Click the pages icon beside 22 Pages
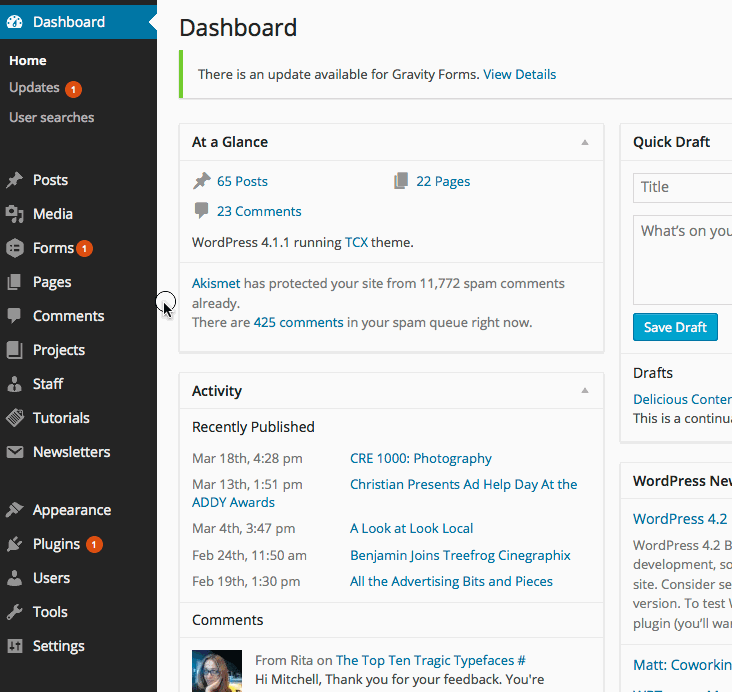The height and width of the screenshot is (692, 732). pyautogui.click(x=401, y=181)
